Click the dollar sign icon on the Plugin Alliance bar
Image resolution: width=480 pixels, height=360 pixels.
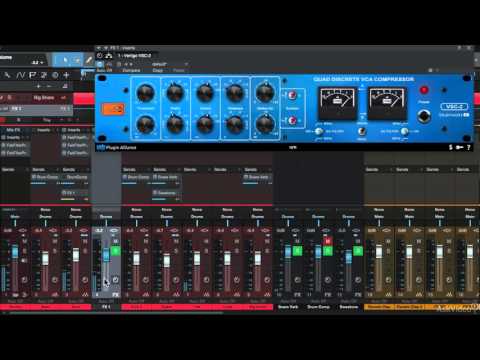pos(451,147)
